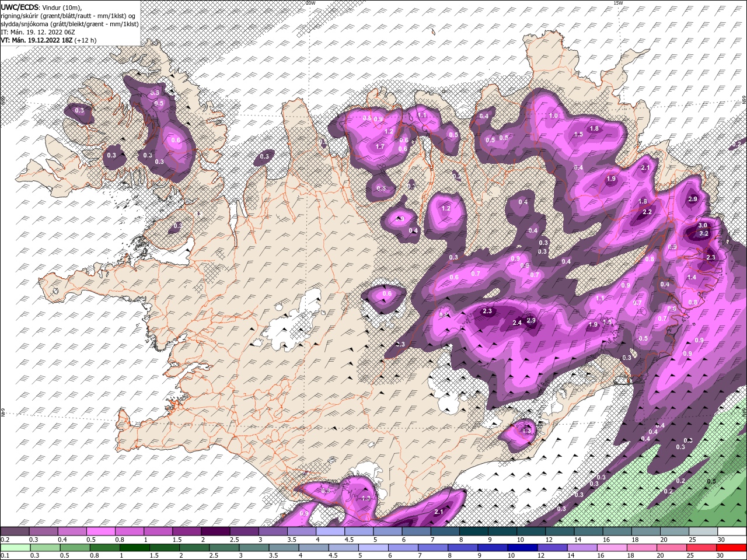Click the 1.0 snowfall value on the map
This screenshot has height=560, width=747.
(x=553, y=116)
